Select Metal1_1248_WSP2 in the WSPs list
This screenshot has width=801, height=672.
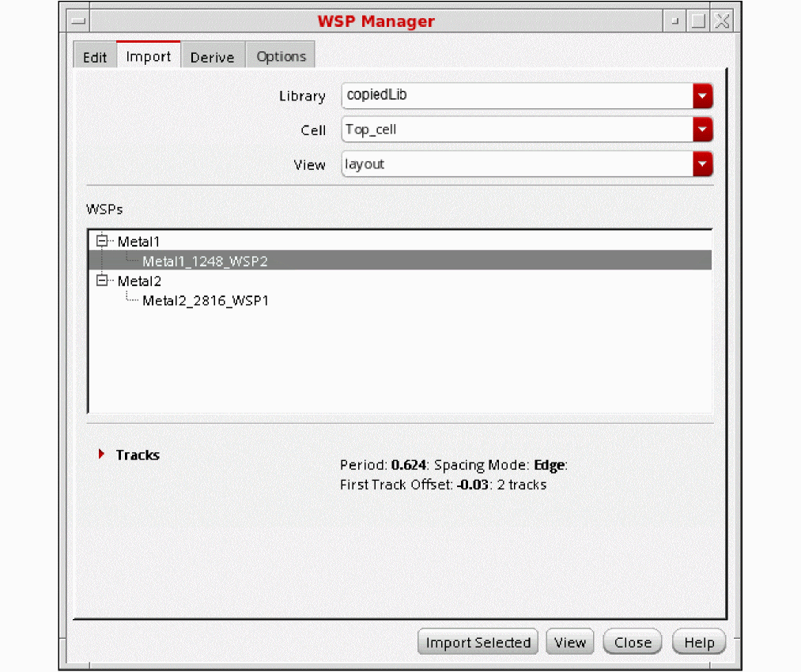205,261
